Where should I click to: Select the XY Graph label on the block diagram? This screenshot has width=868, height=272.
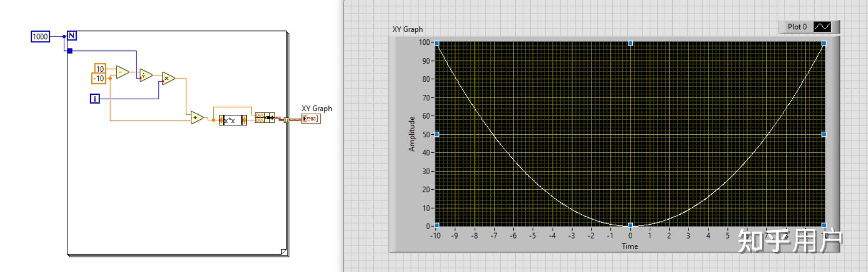[317, 108]
